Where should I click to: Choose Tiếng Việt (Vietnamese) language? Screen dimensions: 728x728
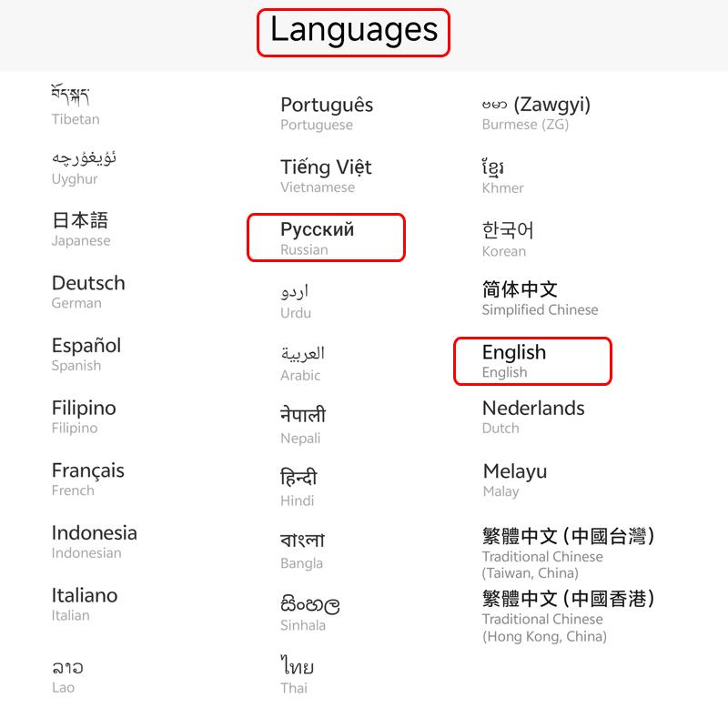pos(326,176)
